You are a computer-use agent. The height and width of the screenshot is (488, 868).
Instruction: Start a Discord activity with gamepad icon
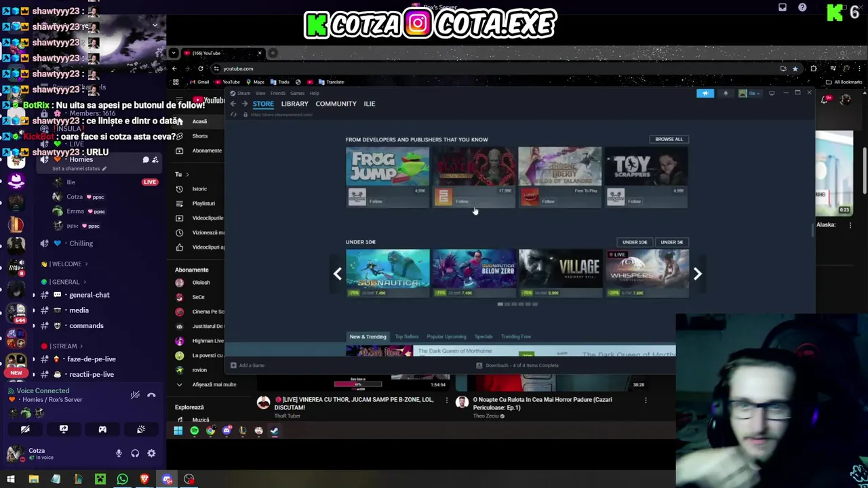click(102, 429)
